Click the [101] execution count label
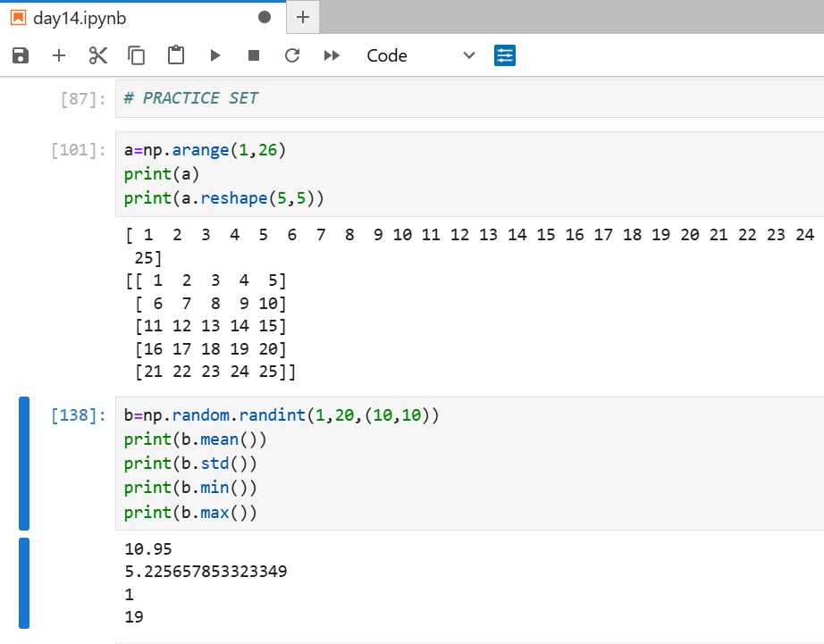824x644 pixels. (x=82, y=149)
